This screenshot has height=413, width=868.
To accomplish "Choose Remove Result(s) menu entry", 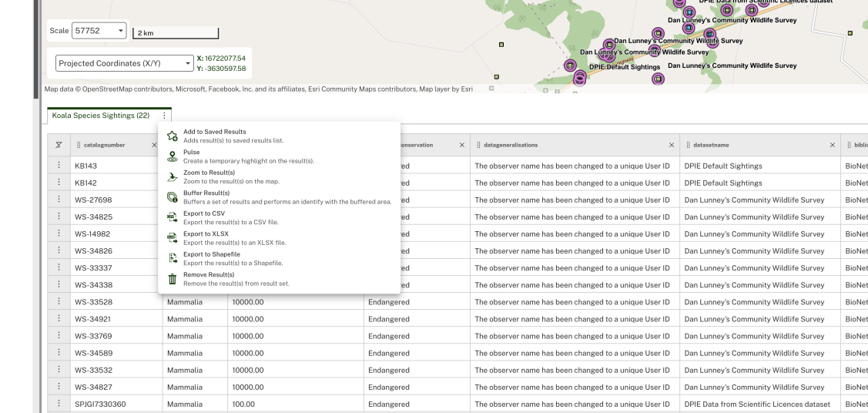I will (279, 279).
